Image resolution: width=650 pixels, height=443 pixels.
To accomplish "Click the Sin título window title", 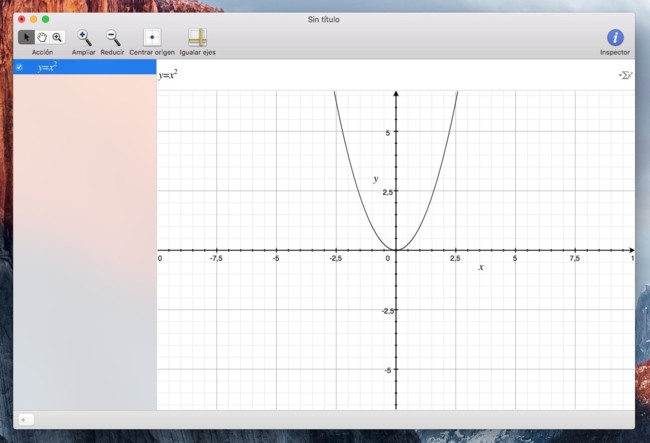I will [x=324, y=19].
